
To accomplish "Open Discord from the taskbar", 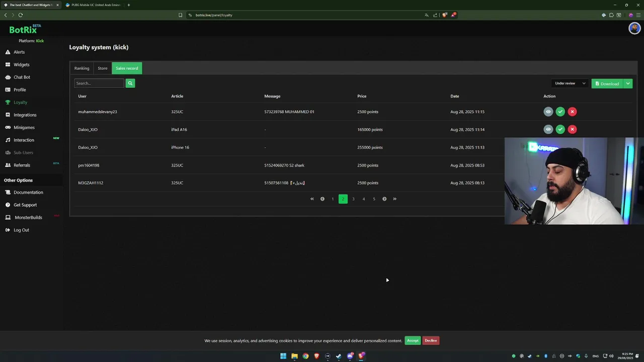I will pos(350,356).
